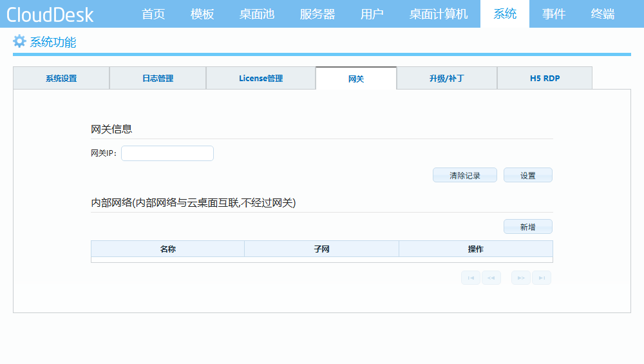Switch to the 系统设置 tab
The image size is (644, 364).
coord(61,78)
